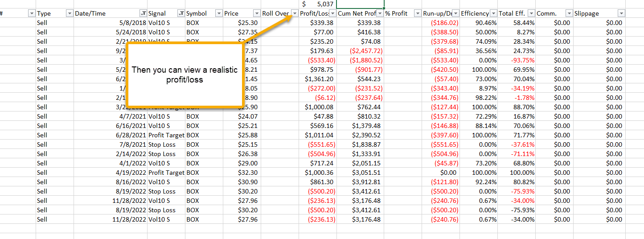Select the 8/16/2022 date cell
This screenshot has height=239, width=644.
pos(110,182)
